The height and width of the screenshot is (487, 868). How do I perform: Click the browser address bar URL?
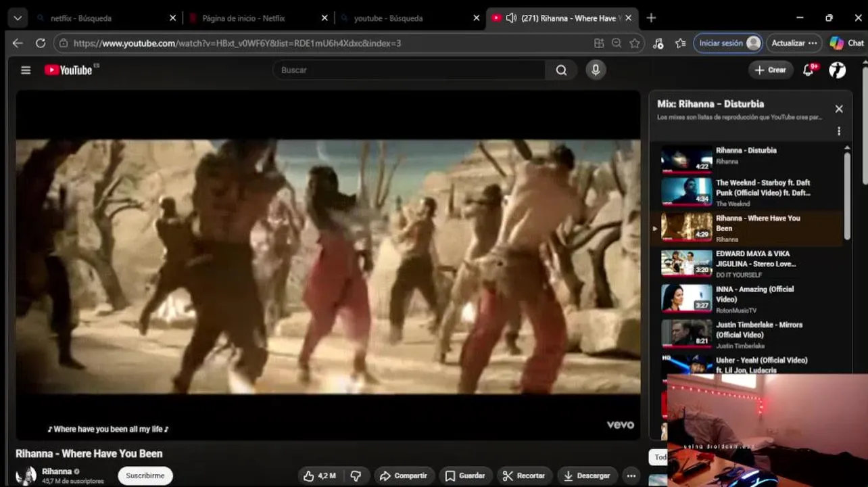237,43
